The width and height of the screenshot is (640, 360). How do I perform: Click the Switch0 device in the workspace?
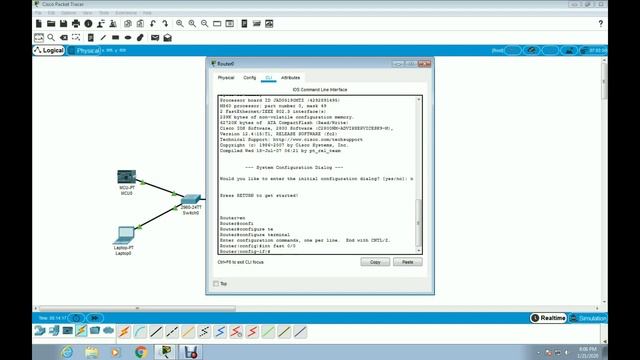coord(191,200)
